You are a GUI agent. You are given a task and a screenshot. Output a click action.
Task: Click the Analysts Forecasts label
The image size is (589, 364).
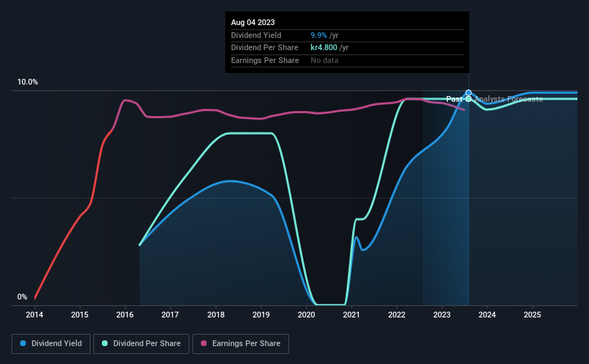click(x=509, y=99)
